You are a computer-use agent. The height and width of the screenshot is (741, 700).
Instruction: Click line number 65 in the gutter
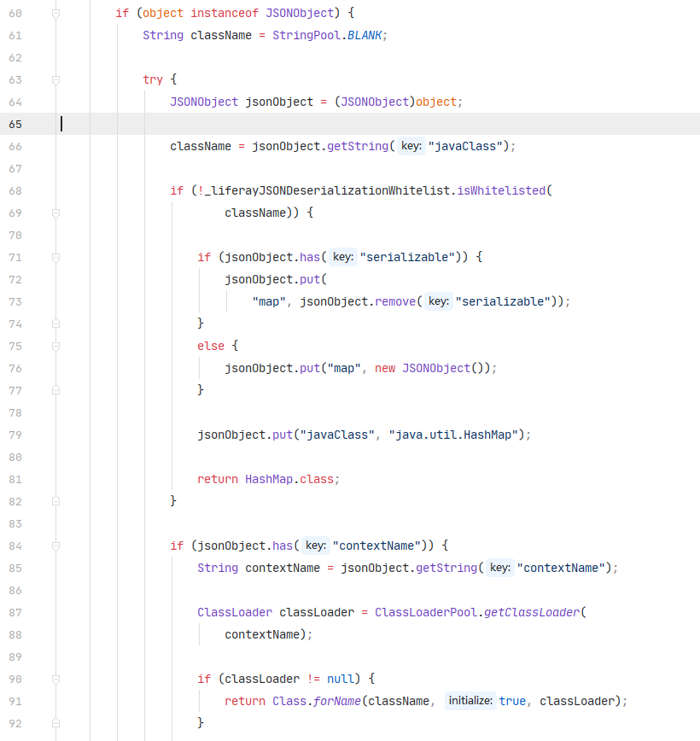pyautogui.click(x=15, y=125)
